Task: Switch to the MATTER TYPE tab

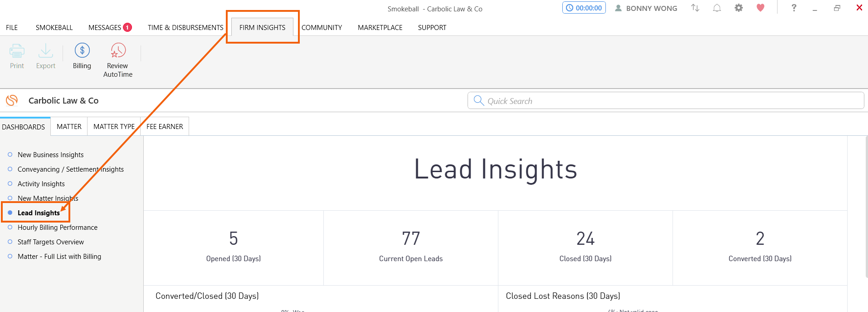Action: pos(114,127)
